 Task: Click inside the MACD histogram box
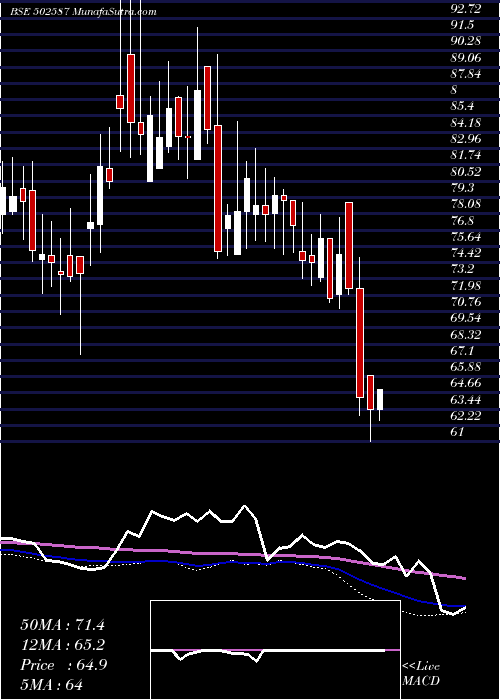click(x=275, y=650)
